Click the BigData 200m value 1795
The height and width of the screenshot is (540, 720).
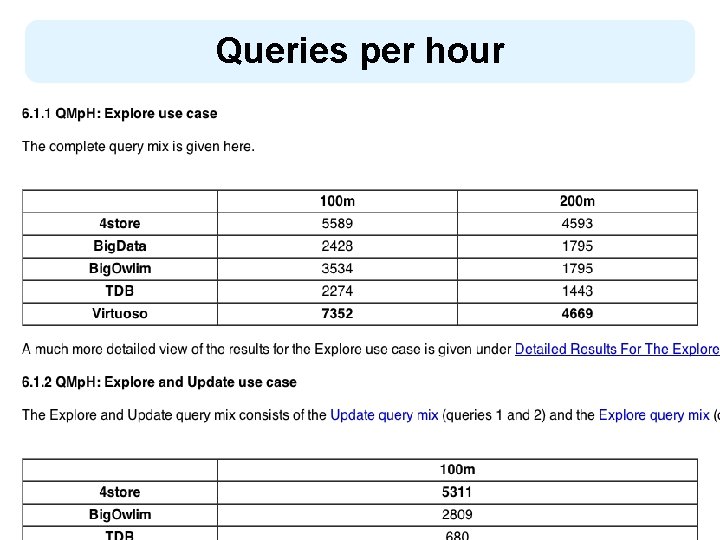pos(577,246)
